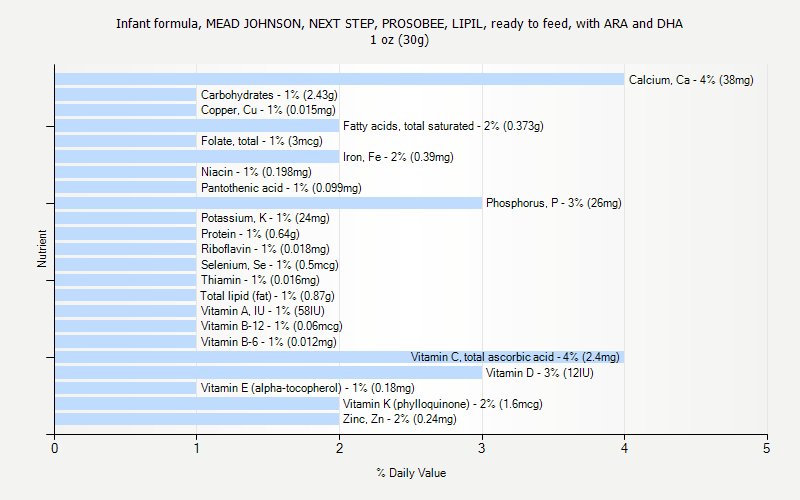Click the 'Carbohydrates - 1% (2.43g)' label
Viewport: 800px width, 500px height.
pos(269,95)
